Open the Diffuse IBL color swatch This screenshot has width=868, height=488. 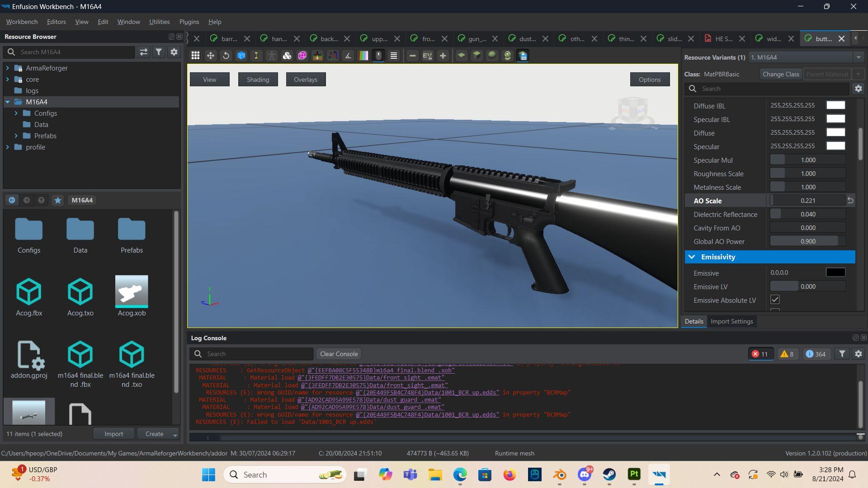click(835, 105)
